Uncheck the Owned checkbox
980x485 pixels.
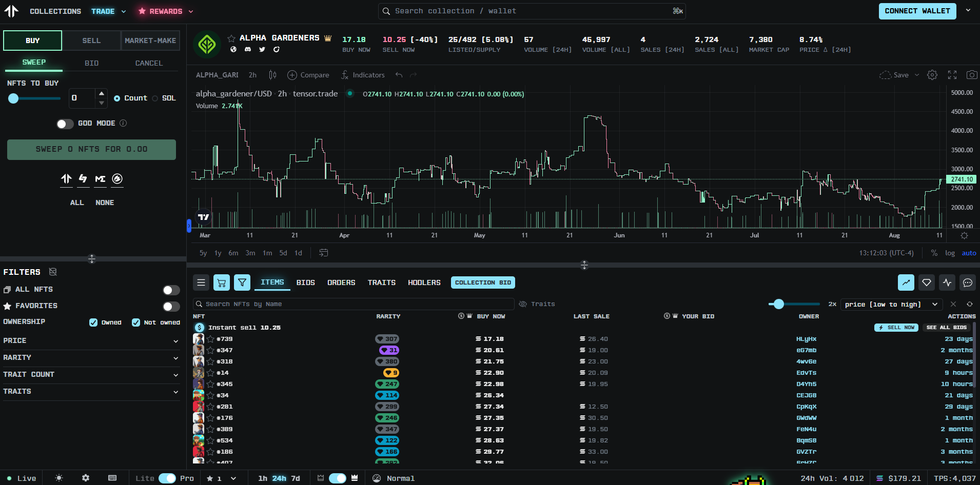tap(93, 322)
